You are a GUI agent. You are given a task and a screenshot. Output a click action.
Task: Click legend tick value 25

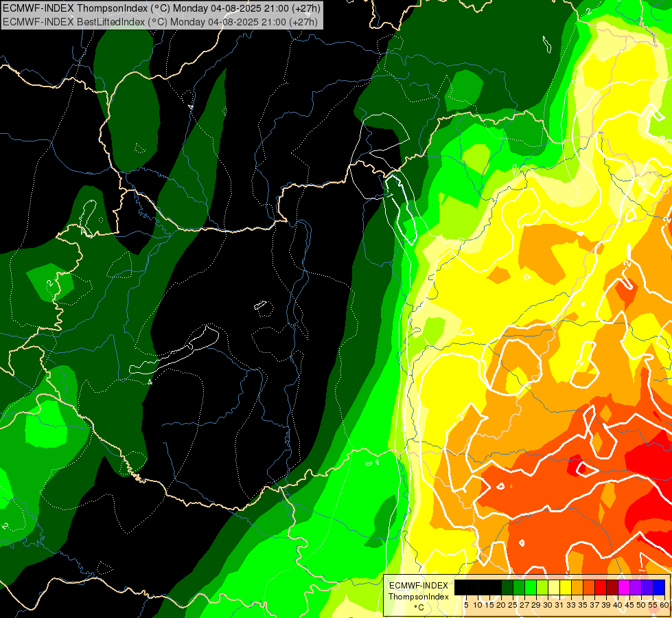tap(513, 605)
